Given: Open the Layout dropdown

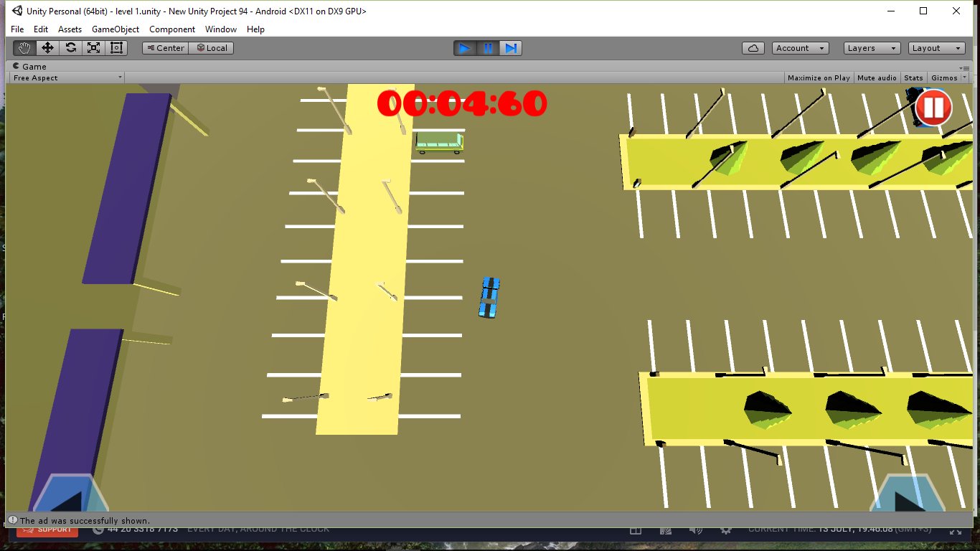Looking at the screenshot, I should click(x=936, y=48).
